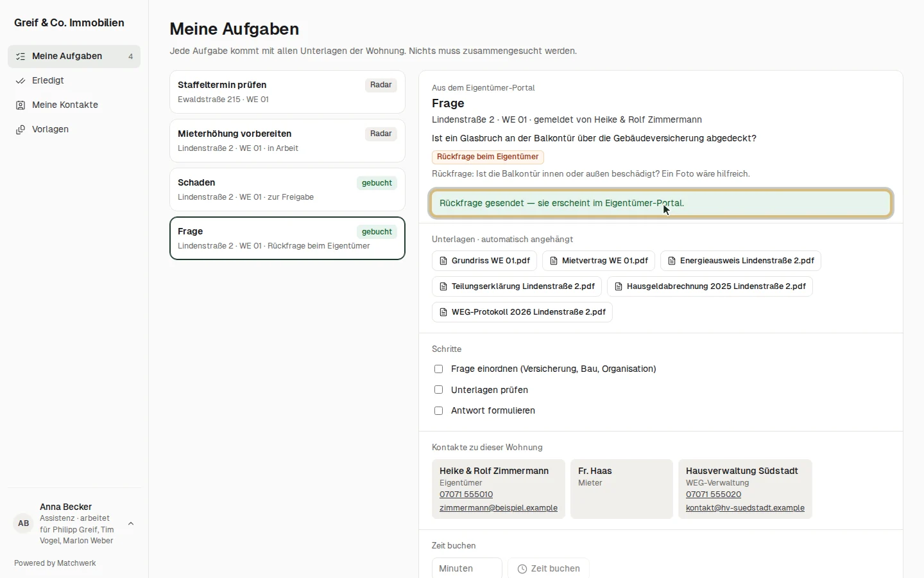
Task: Open the Teilungserklärung Lindenstraße 2.pdf document
Action: point(517,286)
